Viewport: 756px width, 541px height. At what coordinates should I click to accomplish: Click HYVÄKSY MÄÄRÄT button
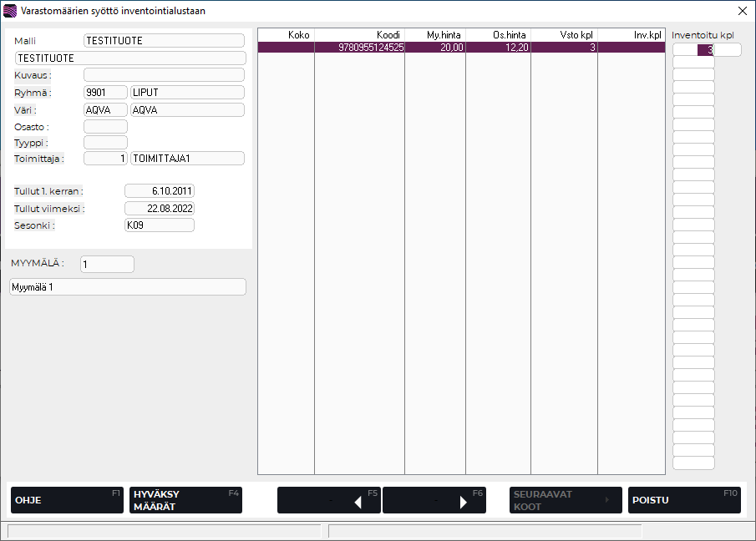point(185,500)
